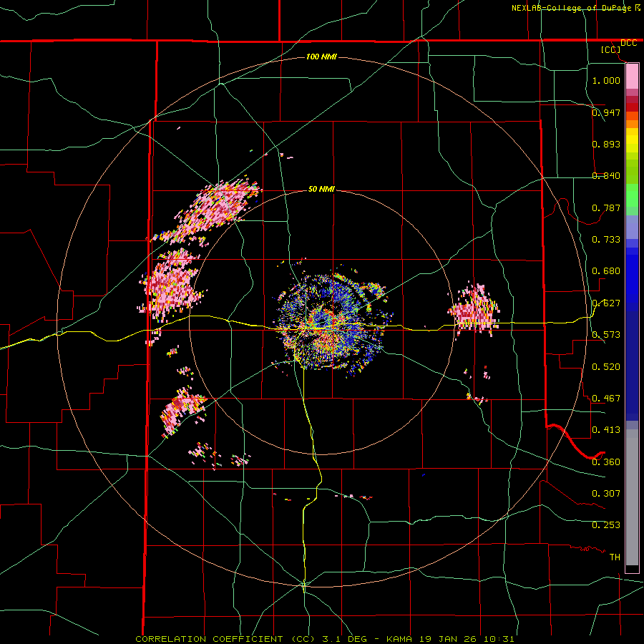Select the 0.360 legend value
644x644 pixels.
tap(606, 462)
